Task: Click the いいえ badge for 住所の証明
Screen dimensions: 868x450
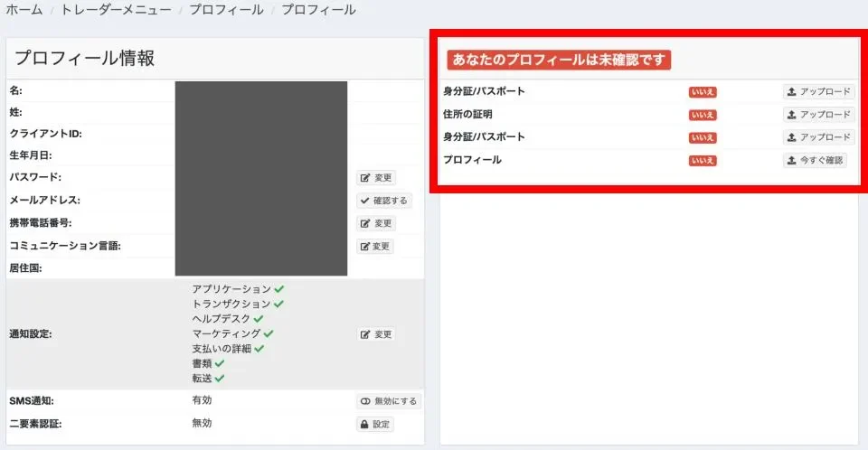Action: [703, 115]
